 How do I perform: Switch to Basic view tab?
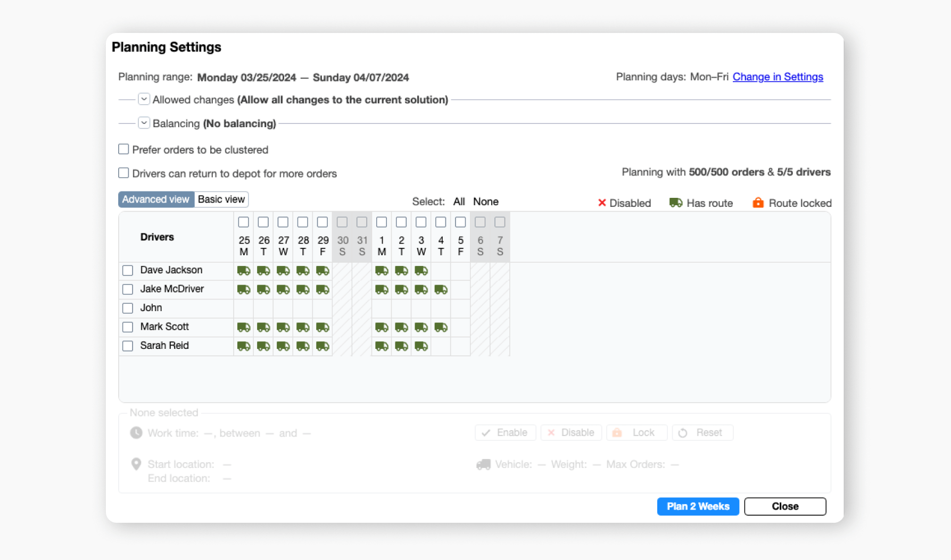click(221, 199)
